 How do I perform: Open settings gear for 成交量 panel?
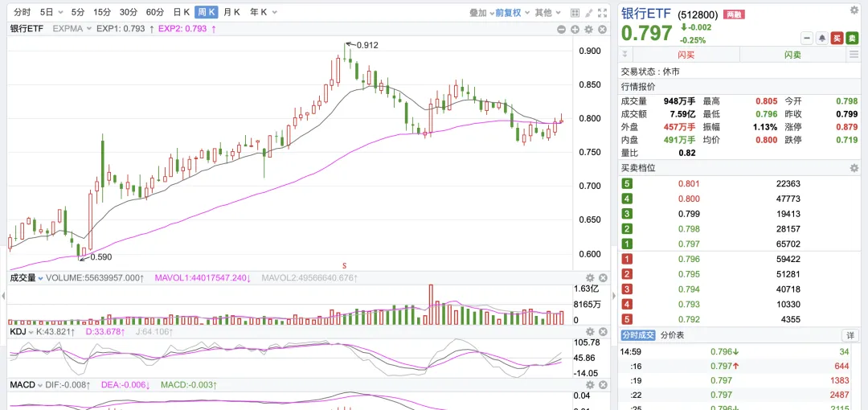590,277
